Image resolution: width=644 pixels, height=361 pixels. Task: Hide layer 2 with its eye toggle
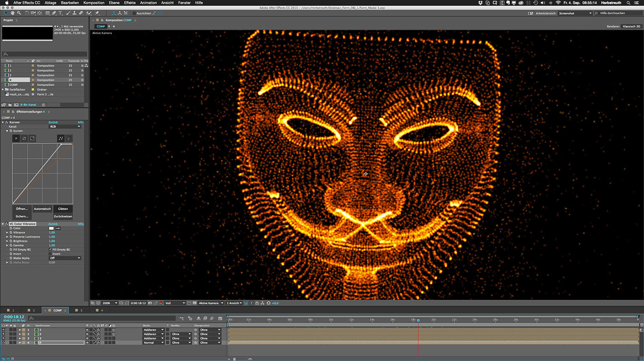click(4, 334)
